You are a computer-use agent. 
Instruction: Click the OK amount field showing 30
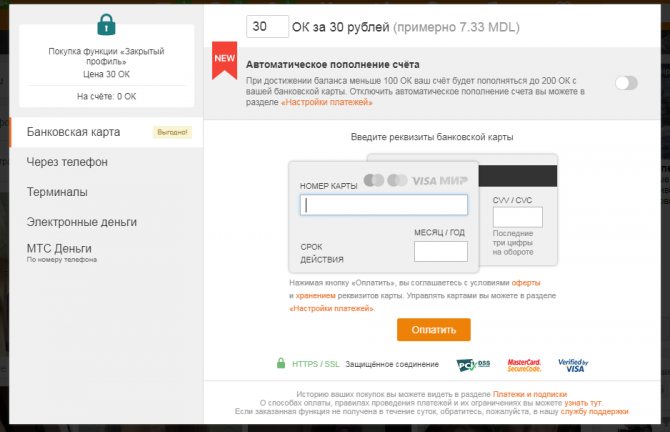(x=267, y=26)
